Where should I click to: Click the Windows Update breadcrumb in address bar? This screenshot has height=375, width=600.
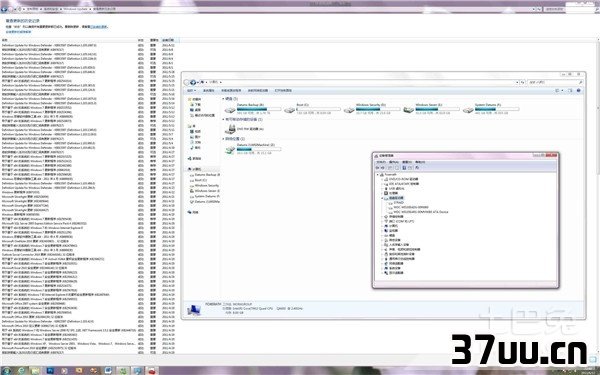click(x=75, y=8)
